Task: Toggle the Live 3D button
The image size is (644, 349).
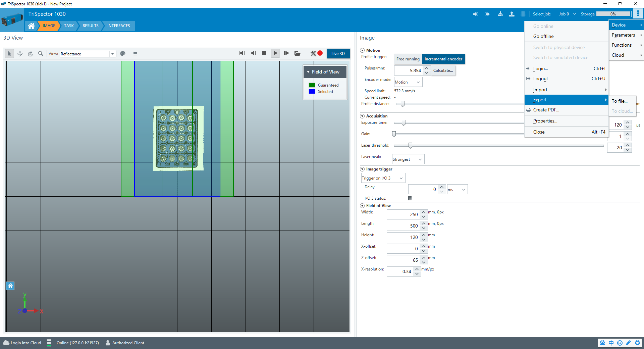Action: click(x=338, y=54)
